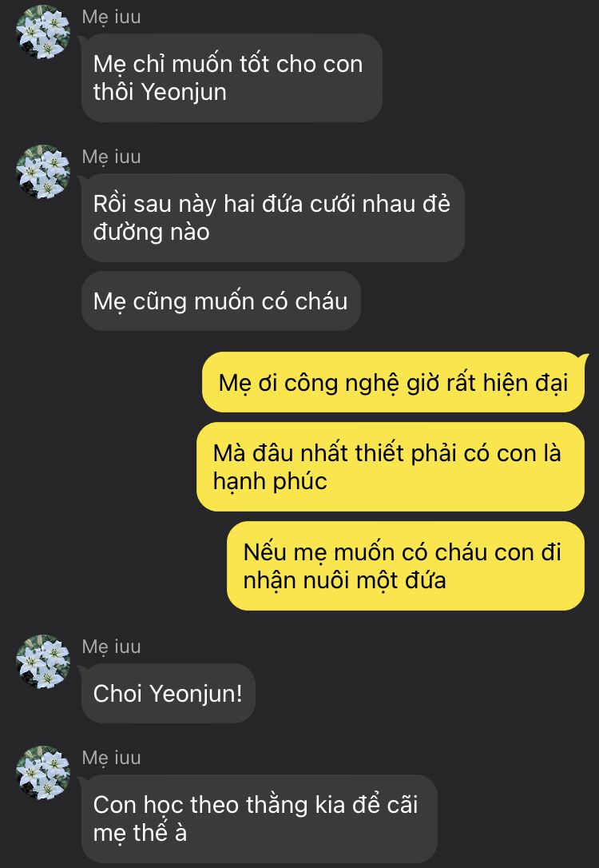Click the words 'đường nào' in gray message

151,233
